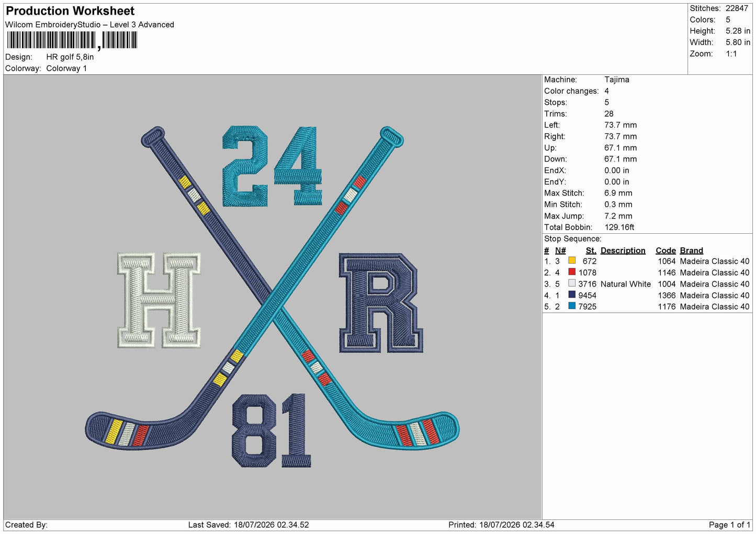756x534 pixels.
Task: Click thread code 1176
Action: click(x=667, y=306)
